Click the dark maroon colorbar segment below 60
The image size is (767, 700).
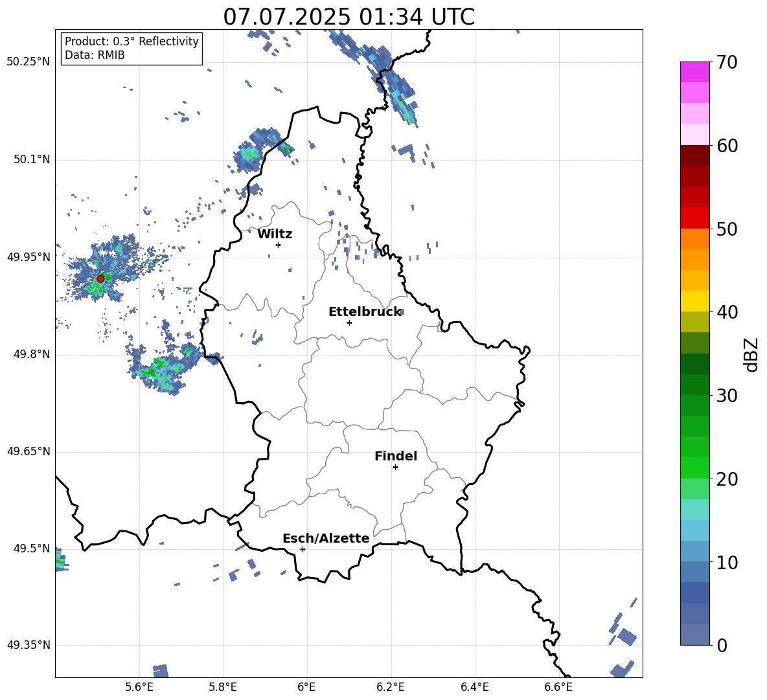[695, 155]
